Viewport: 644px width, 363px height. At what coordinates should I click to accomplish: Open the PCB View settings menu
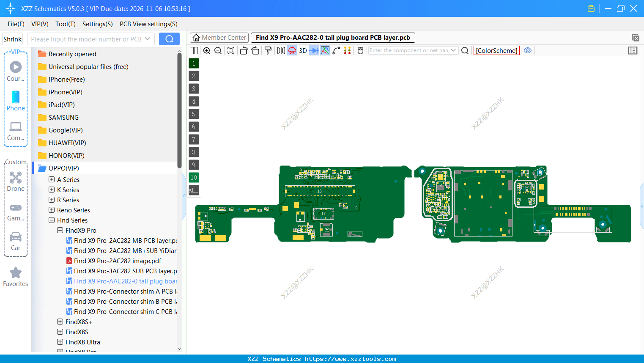(148, 24)
